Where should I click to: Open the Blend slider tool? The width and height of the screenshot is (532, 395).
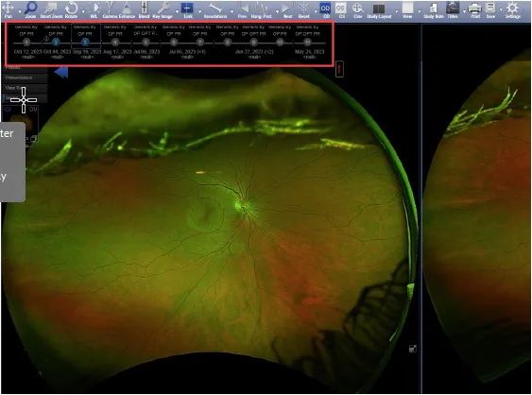[144, 9]
